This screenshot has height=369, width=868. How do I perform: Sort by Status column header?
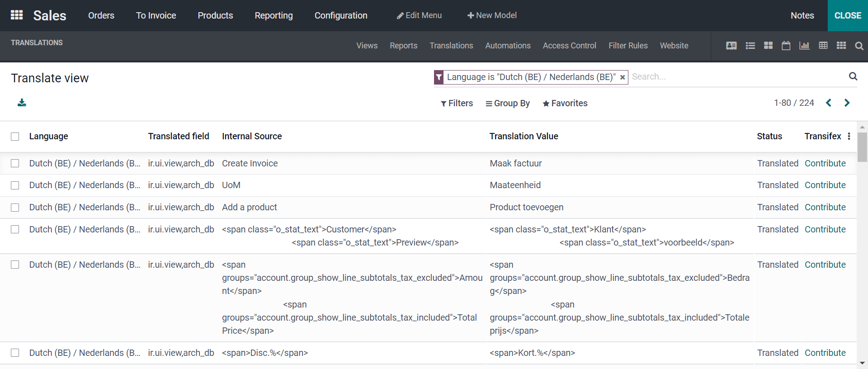click(769, 136)
